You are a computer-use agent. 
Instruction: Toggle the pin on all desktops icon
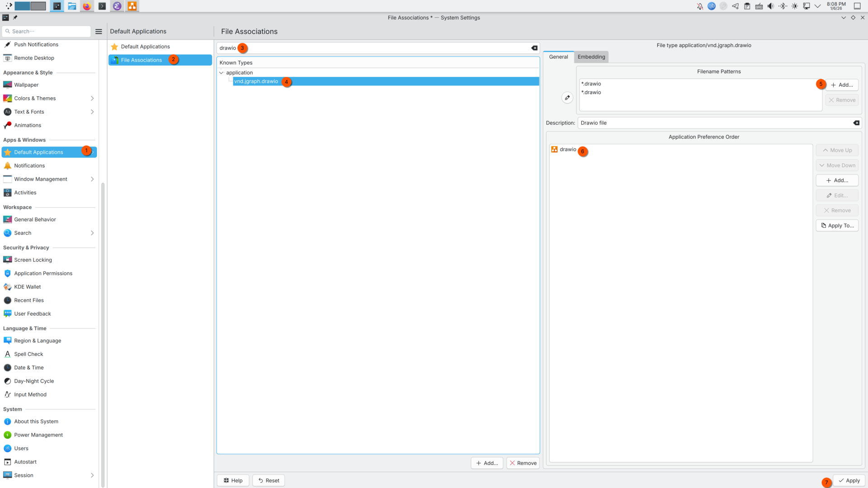tap(15, 18)
